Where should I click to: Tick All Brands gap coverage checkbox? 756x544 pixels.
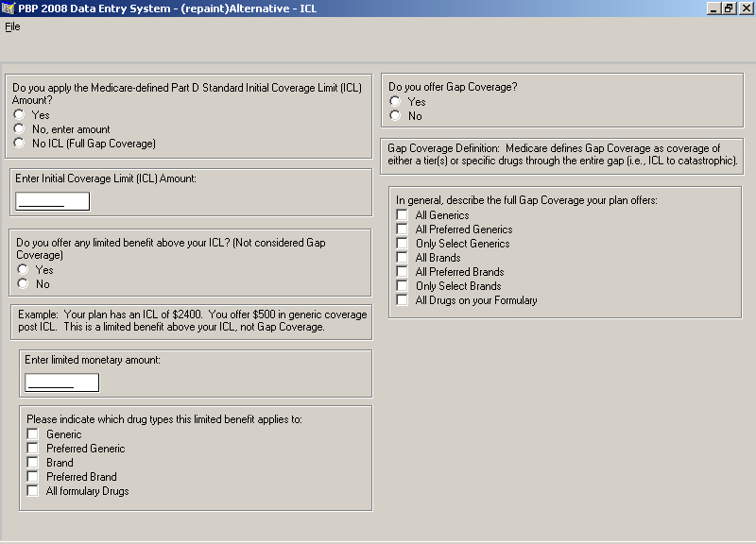tap(402, 257)
